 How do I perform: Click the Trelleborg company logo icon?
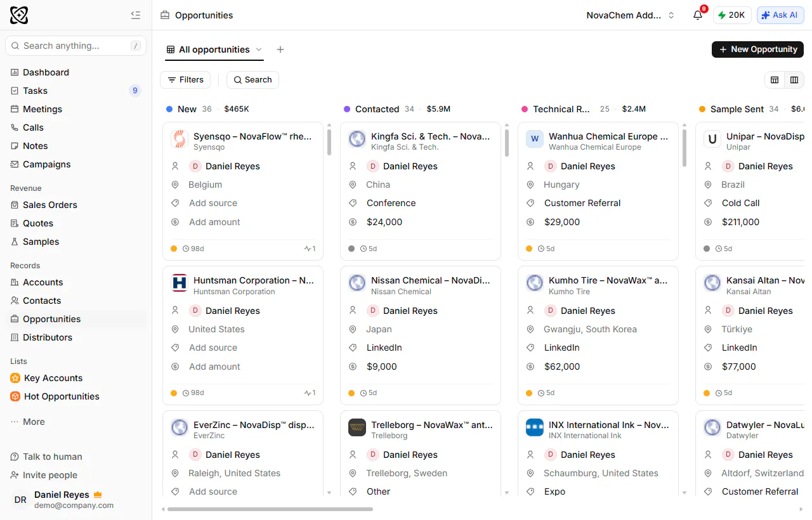[357, 427]
